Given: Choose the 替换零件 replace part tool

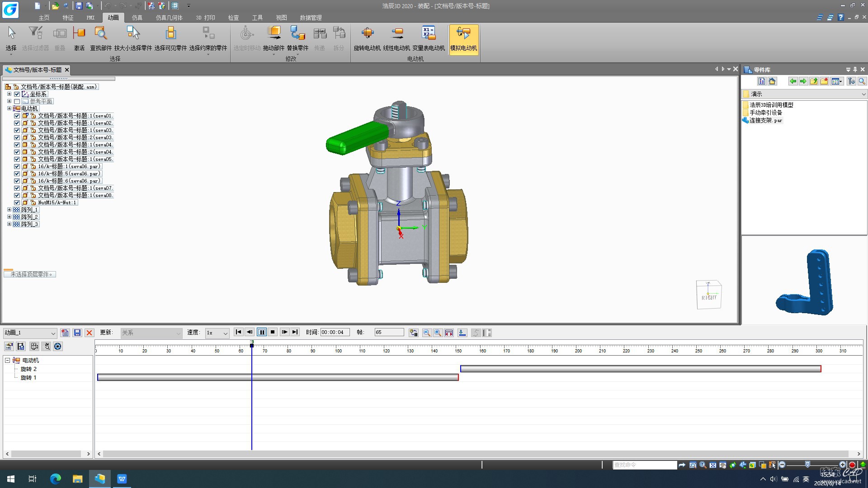Looking at the screenshot, I should tap(297, 39).
